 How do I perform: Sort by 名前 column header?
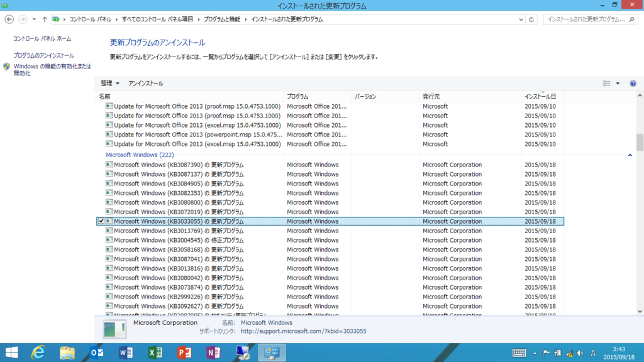pyautogui.click(x=189, y=96)
